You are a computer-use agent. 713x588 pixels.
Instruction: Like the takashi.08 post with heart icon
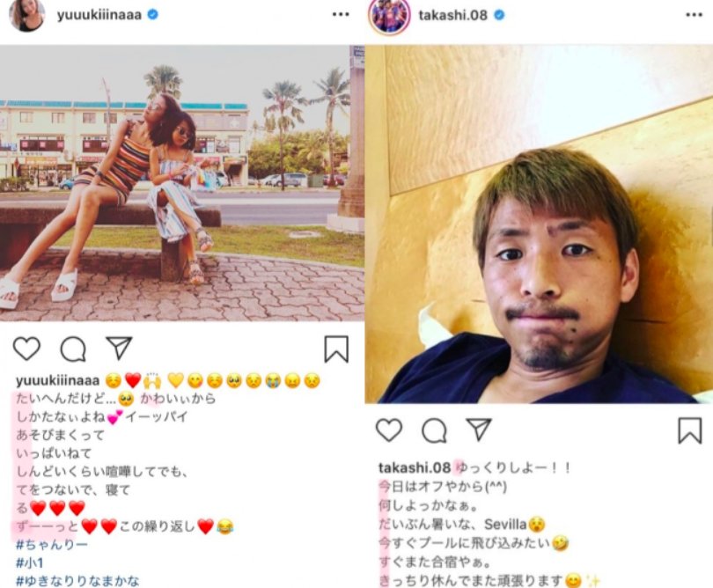click(389, 430)
